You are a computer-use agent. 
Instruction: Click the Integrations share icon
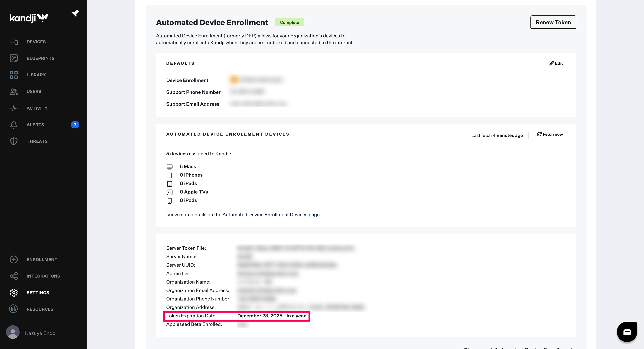(14, 276)
